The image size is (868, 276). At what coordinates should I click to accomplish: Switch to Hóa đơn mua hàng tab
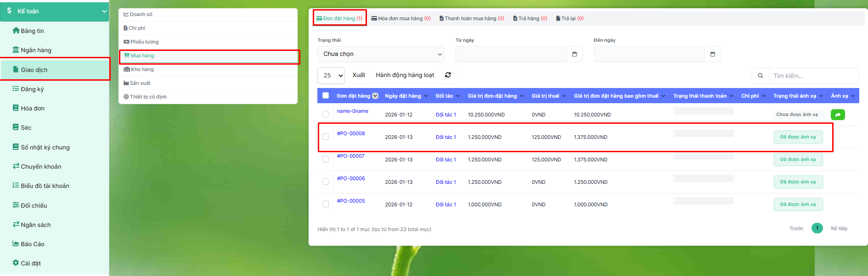[x=401, y=18]
